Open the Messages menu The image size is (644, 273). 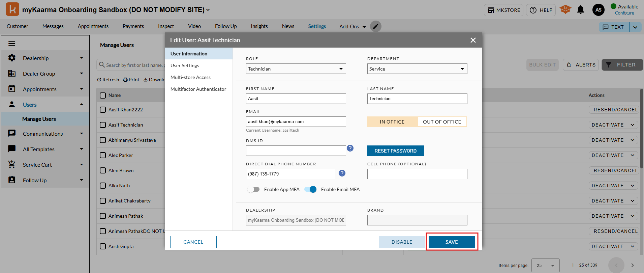[53, 26]
